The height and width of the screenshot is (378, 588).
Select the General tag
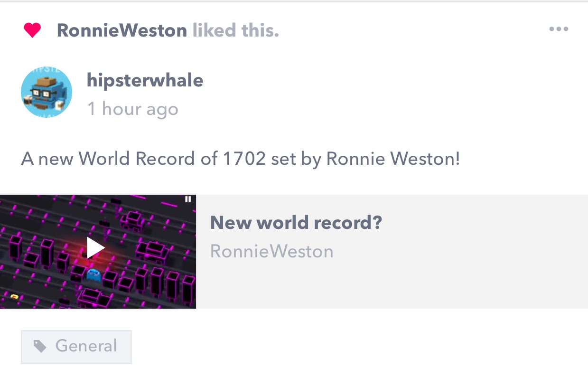tap(76, 347)
